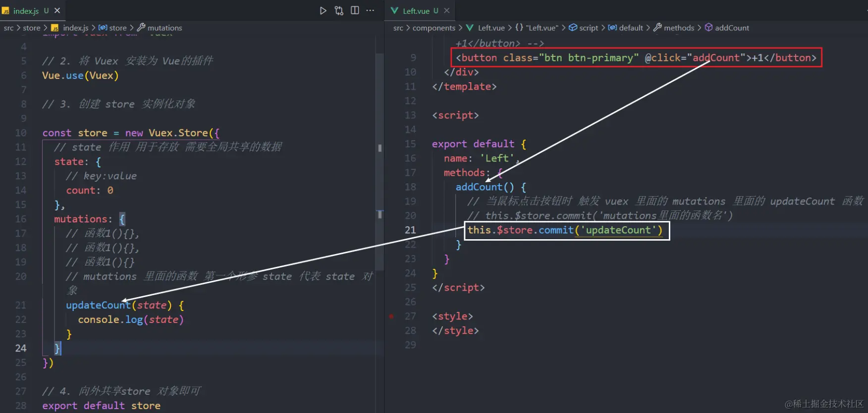Click line number 24 in the index.js gutter
Viewport: 868px width, 413px height.
[x=21, y=348]
